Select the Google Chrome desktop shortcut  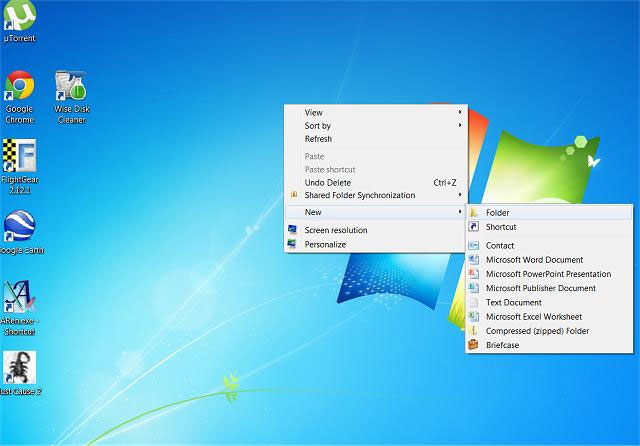pos(19,89)
